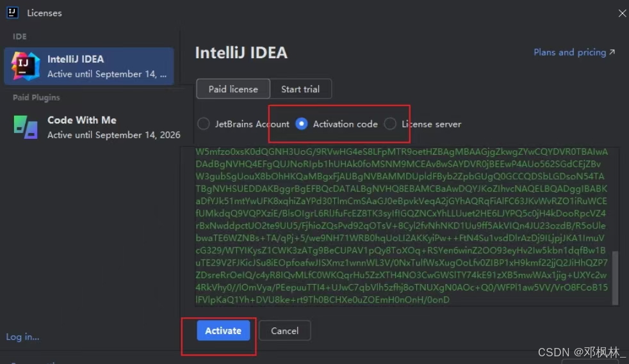The image size is (629, 364).
Task: Click the Activate button
Action: pos(223,331)
